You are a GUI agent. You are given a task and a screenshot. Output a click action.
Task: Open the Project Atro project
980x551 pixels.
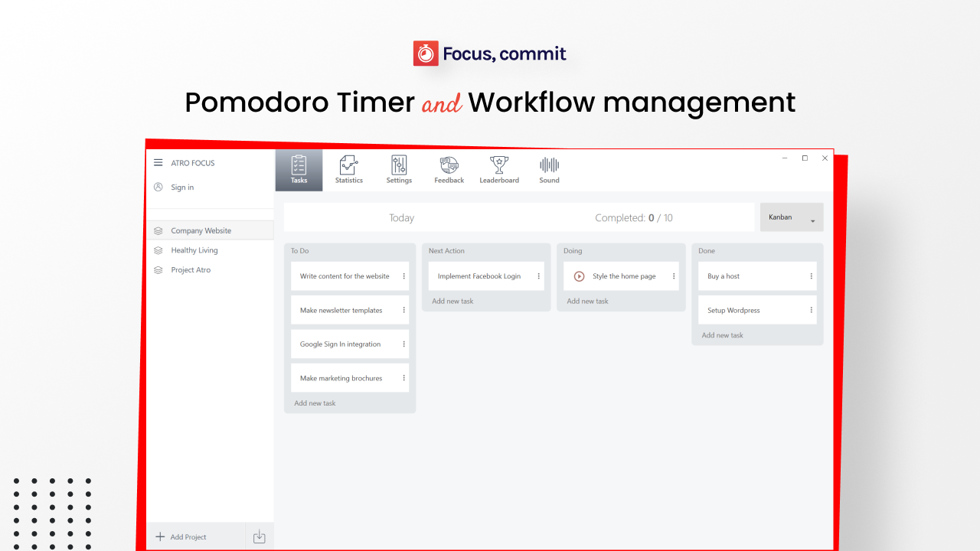click(210, 270)
